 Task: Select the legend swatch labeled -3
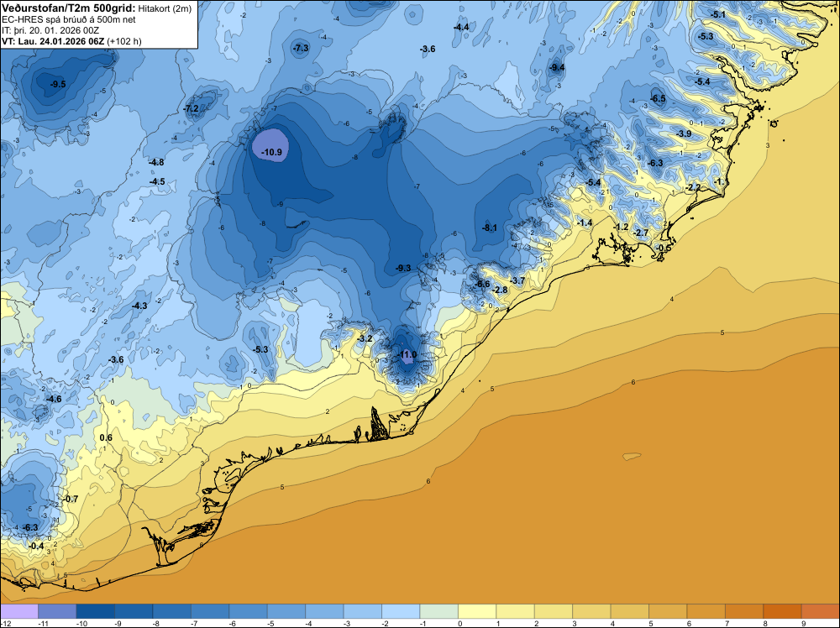(x=363, y=611)
